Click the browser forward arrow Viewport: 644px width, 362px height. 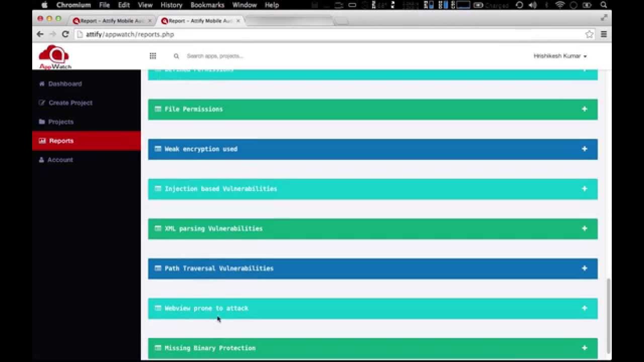click(52, 34)
